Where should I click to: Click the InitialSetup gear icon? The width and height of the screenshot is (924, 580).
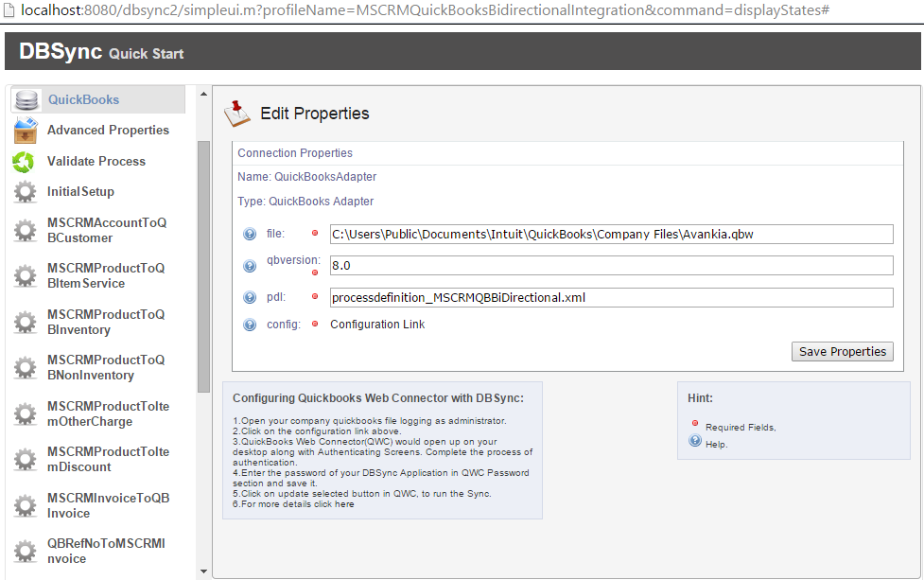(26, 192)
